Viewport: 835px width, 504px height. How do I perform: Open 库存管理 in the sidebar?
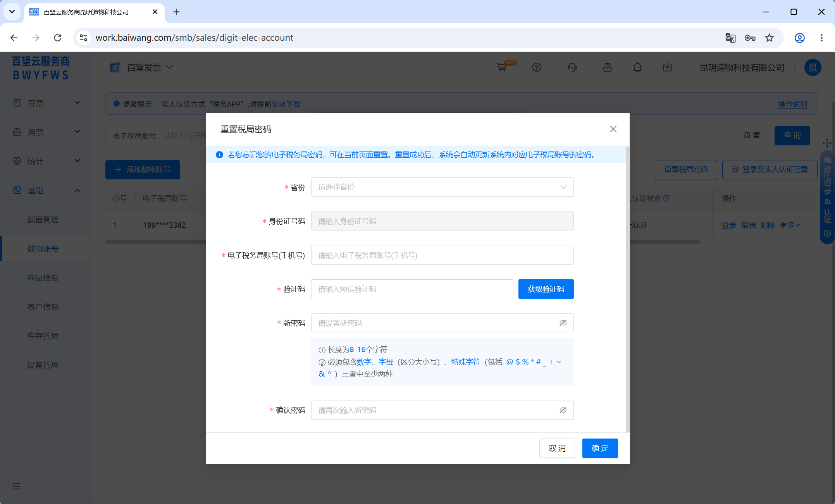43,336
